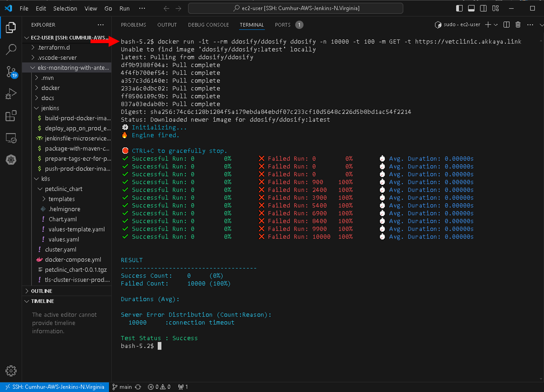
Task: Open the Run and Debug view
Action: (11, 94)
